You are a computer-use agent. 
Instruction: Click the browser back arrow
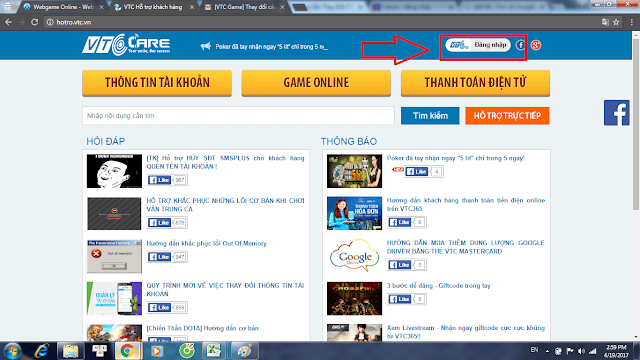coord(8,22)
